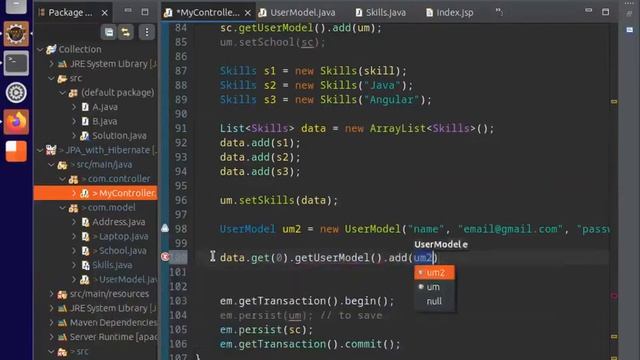Expand the B.java file node
Viewport: 640px width, 360px height.
click(x=74, y=121)
